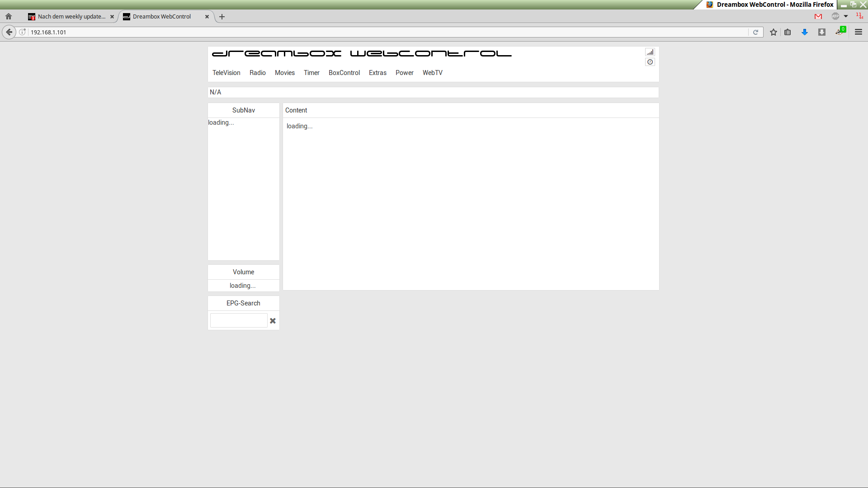Reload the page with refresh icon

coord(755,32)
